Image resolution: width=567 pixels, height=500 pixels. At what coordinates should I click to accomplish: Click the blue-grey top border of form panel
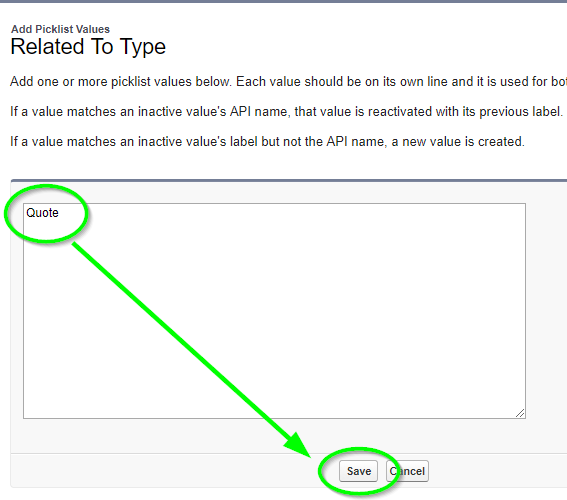289,180
